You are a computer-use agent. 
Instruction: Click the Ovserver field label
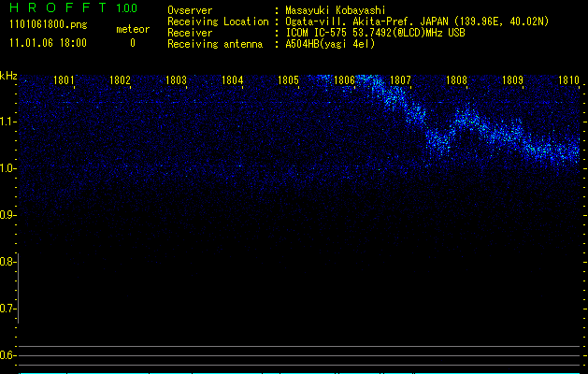[190, 10]
